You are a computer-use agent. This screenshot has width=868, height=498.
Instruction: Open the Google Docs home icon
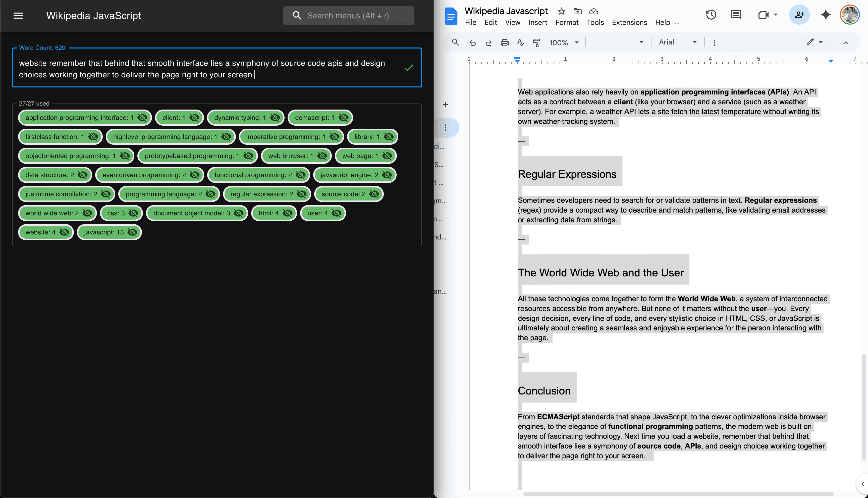coord(451,15)
